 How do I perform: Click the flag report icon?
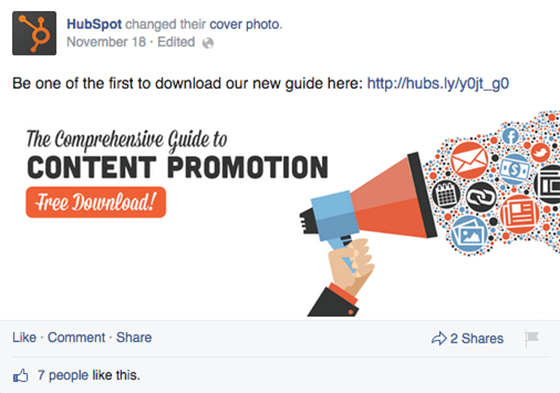pos(532,338)
